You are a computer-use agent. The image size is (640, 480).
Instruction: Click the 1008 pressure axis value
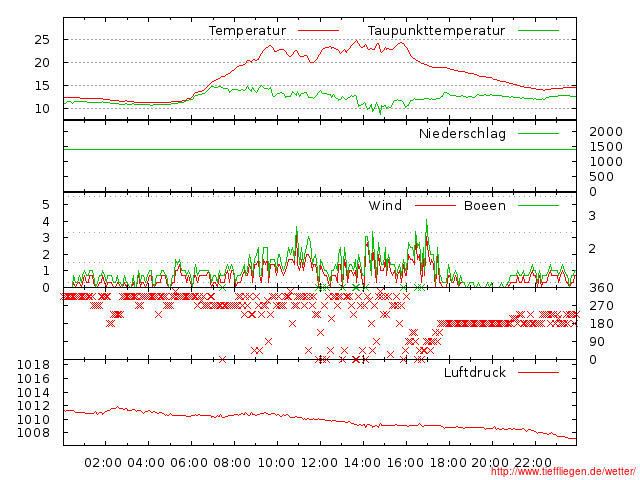pyautogui.click(x=33, y=433)
